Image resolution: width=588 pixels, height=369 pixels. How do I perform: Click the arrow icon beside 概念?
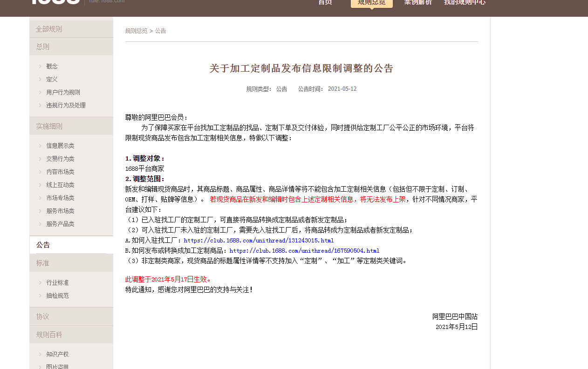click(40, 66)
